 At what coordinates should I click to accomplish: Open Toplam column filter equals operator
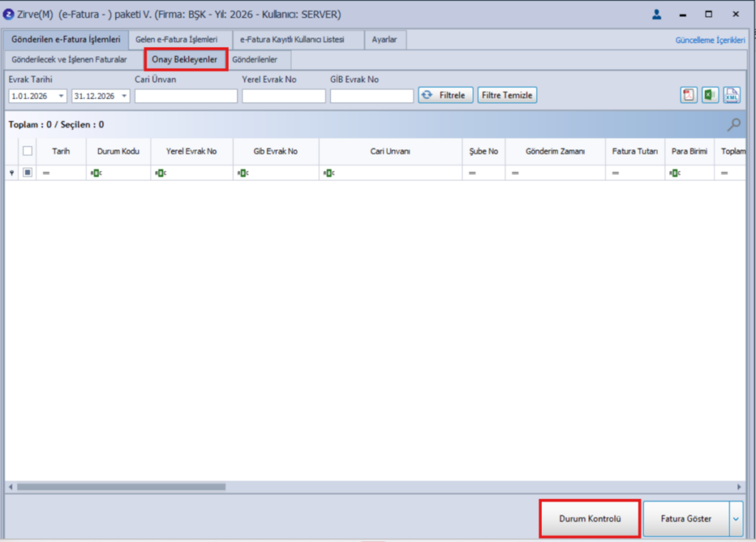click(x=725, y=173)
